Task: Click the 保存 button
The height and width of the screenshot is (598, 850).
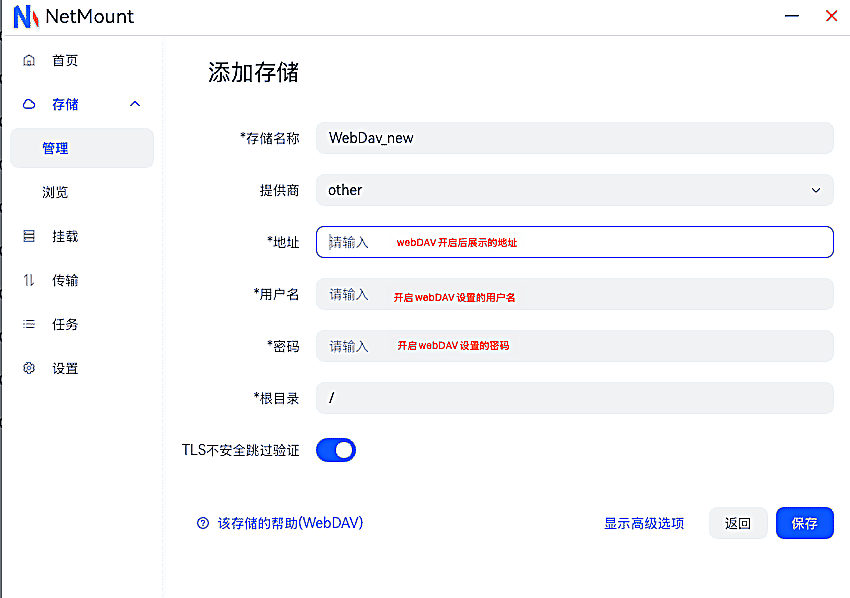Action: [804, 523]
